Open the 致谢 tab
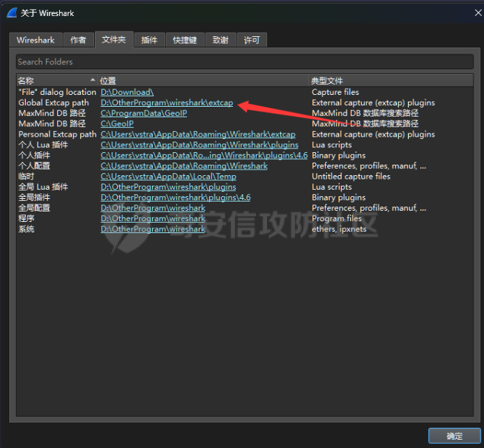The image size is (484, 448). (x=220, y=40)
